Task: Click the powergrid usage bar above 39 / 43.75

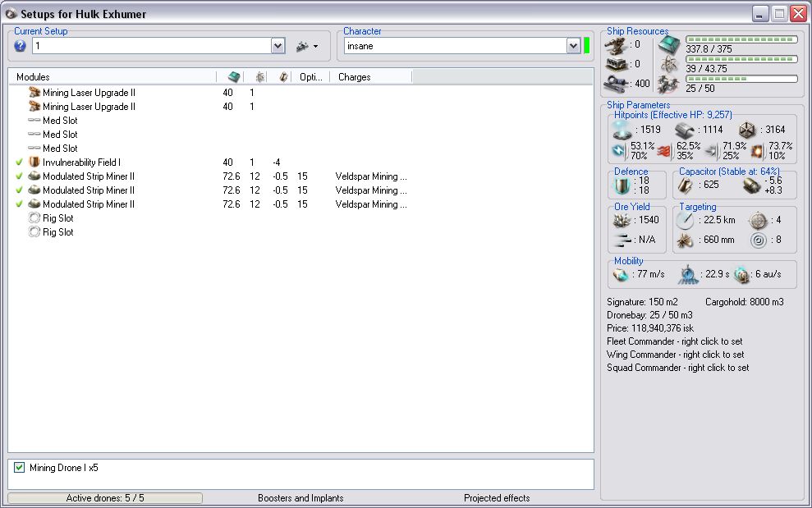Action: click(x=741, y=59)
